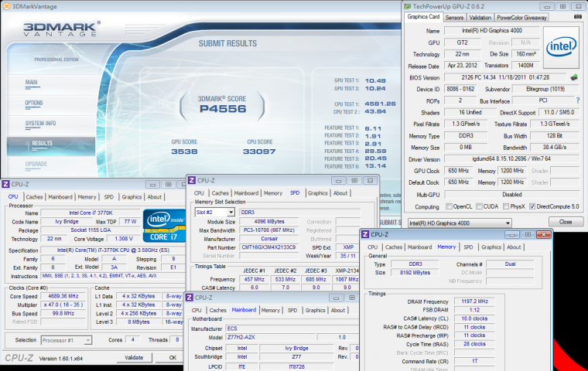588x371 pixels.
Task: Click the Intel logo in GPU-Z
Action: (x=560, y=46)
